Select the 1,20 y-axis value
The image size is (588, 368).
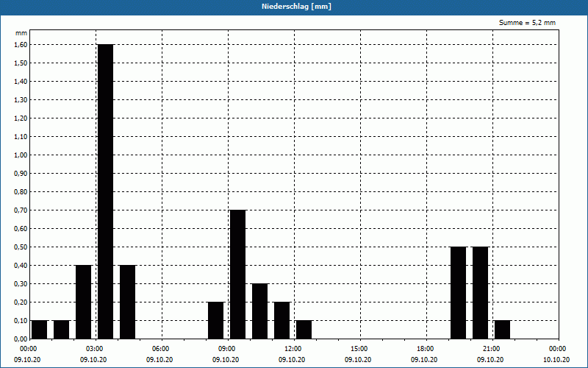coord(21,118)
